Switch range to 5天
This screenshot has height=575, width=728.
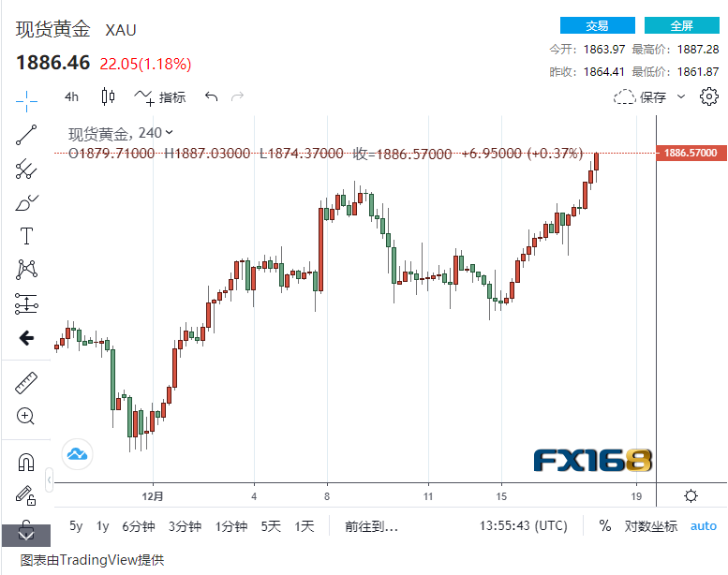point(271,526)
